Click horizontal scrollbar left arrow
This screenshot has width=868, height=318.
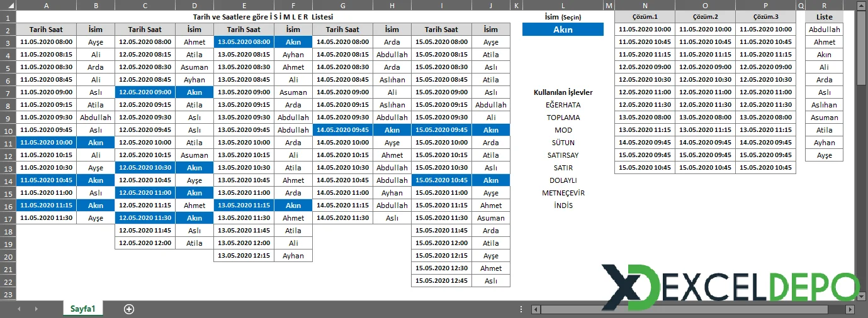click(536, 309)
